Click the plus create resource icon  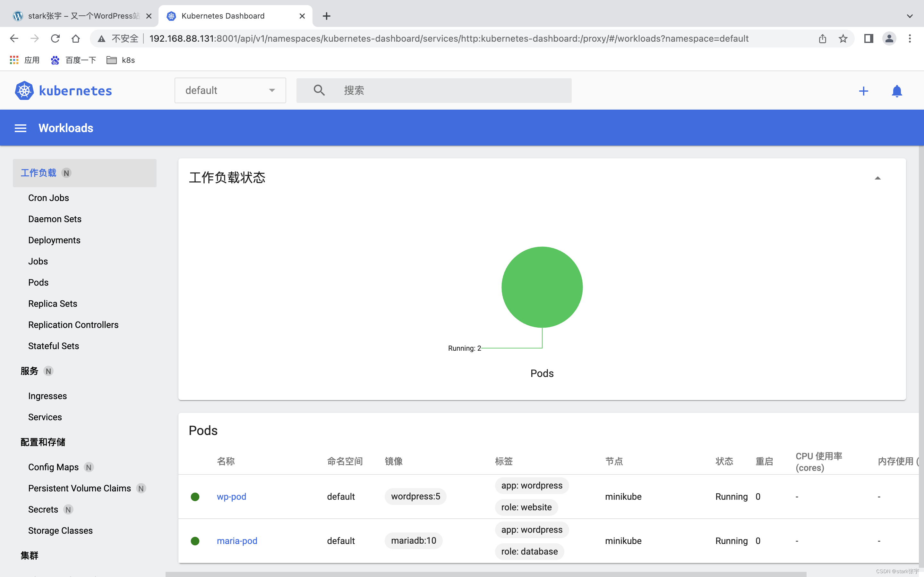[x=863, y=91]
